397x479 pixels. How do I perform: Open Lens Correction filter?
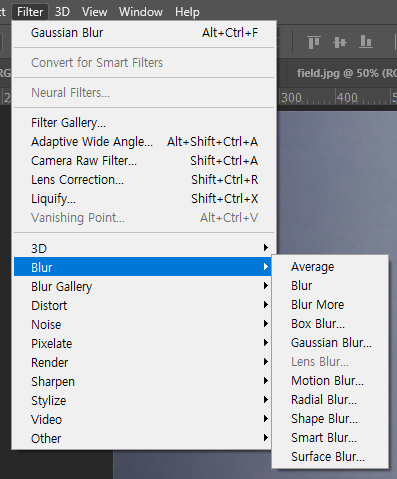coord(144,180)
